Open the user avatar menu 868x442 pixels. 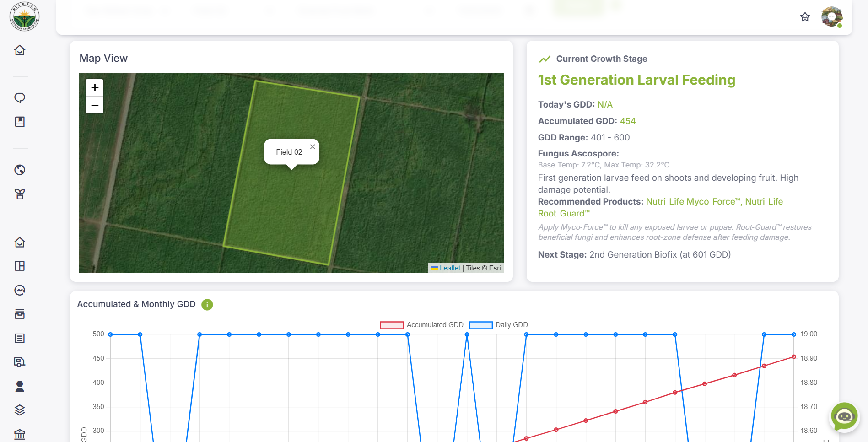[x=831, y=17]
